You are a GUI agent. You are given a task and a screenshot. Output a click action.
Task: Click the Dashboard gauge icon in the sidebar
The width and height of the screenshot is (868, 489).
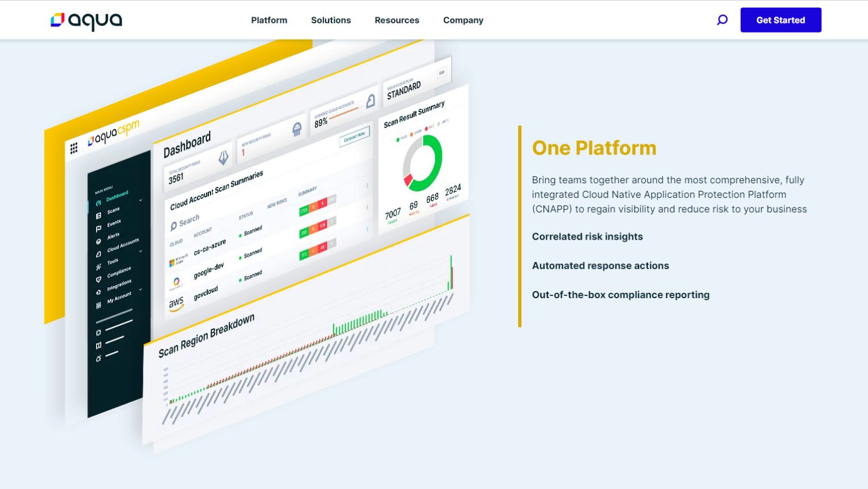(x=98, y=203)
